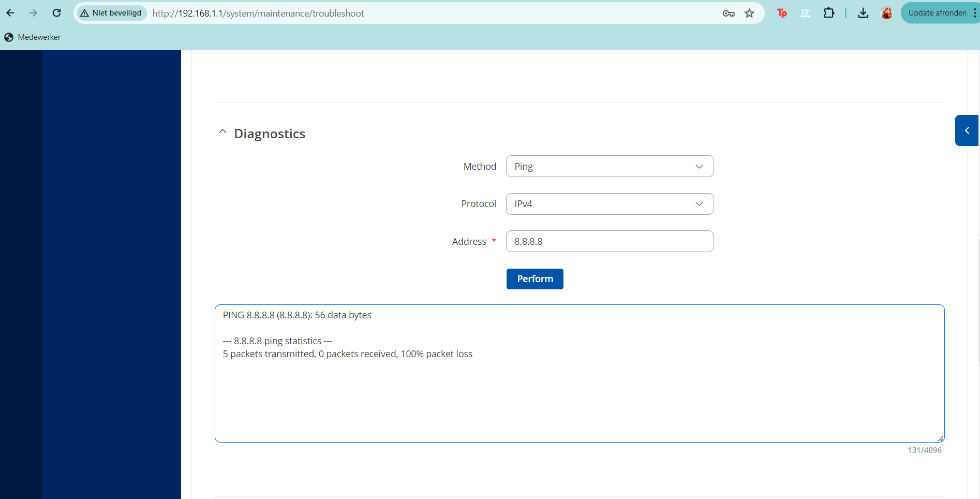Click the Address field containing 8.8.8.8
The height and width of the screenshot is (499, 980).
click(610, 241)
